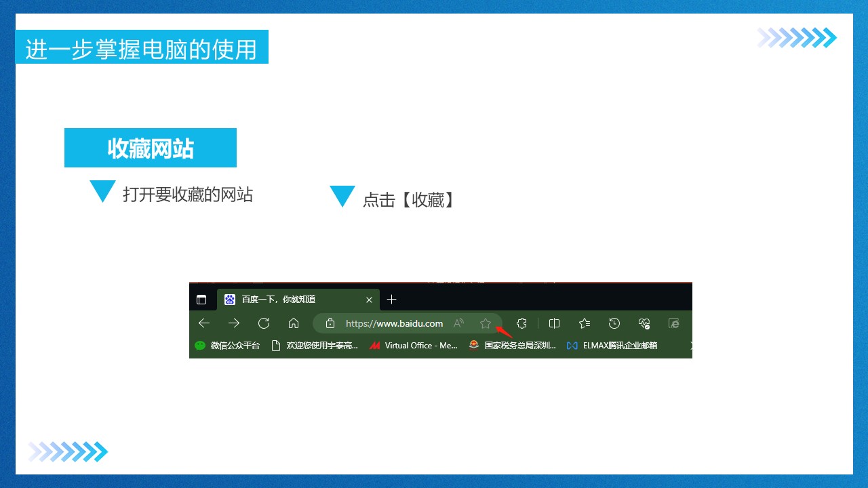
Task: Open Virtual Office bookmark
Action: click(x=414, y=346)
